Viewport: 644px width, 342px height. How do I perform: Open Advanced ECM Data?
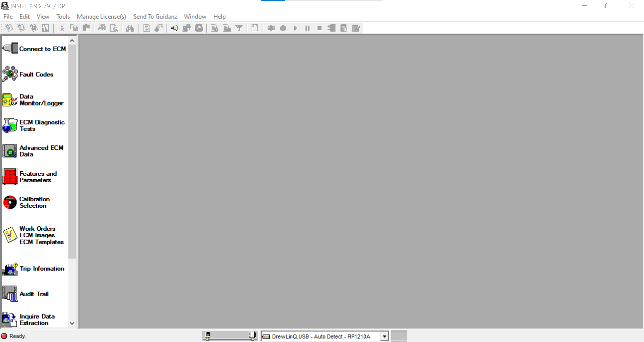(10, 151)
